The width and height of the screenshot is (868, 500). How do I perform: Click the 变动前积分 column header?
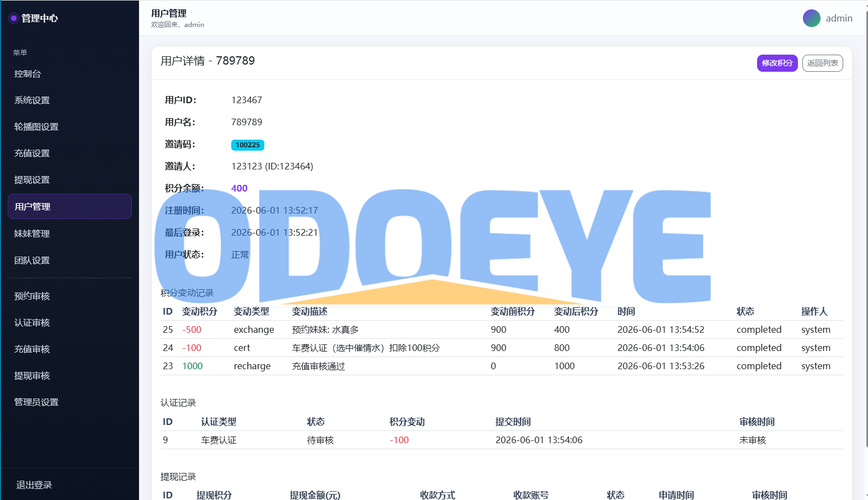tap(513, 311)
